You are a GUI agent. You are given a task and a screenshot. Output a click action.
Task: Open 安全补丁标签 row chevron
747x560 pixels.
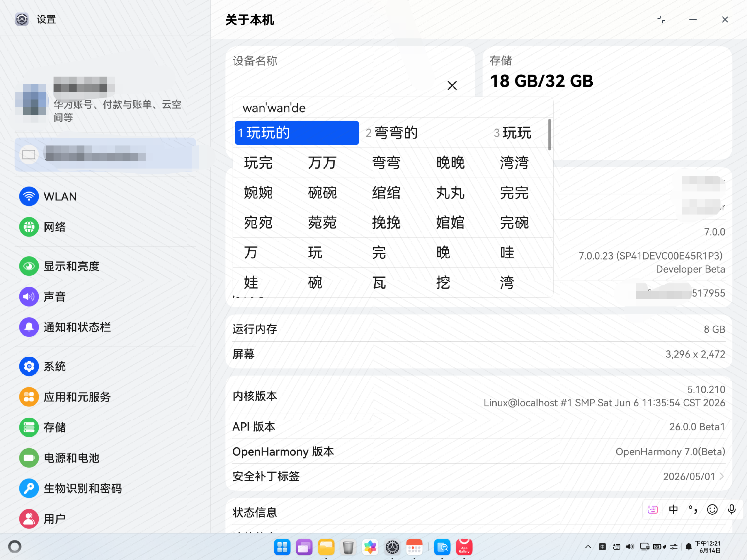pos(722,476)
